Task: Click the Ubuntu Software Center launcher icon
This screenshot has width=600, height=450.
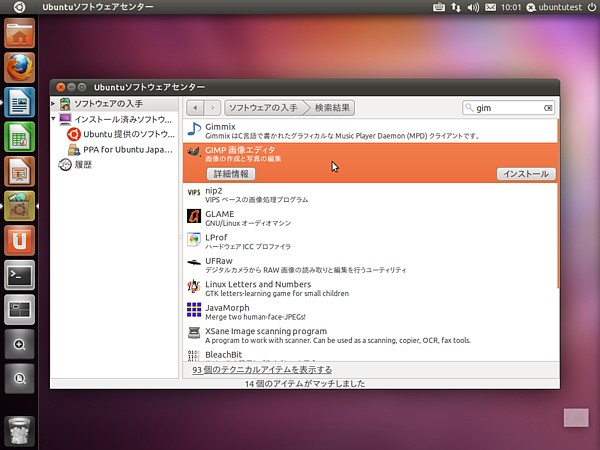Action: tap(20, 206)
